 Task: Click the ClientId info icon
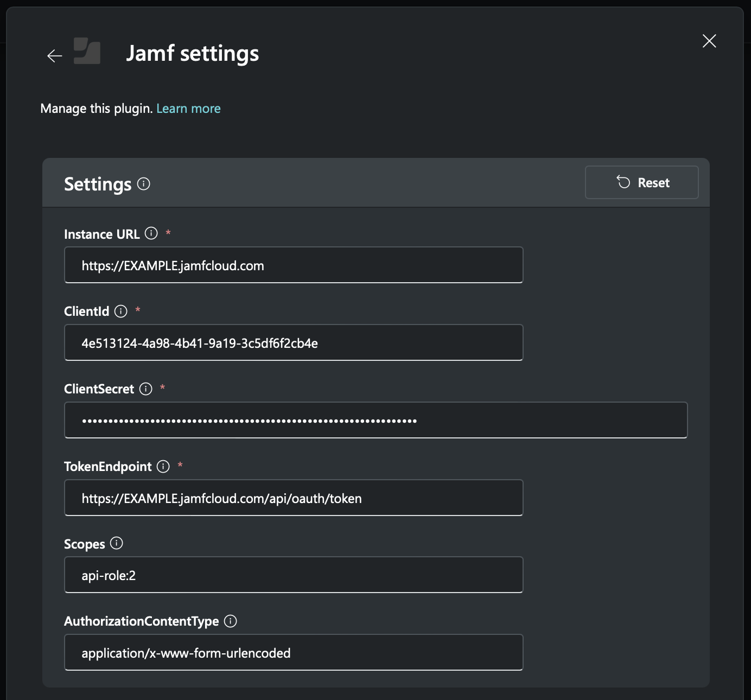point(120,311)
